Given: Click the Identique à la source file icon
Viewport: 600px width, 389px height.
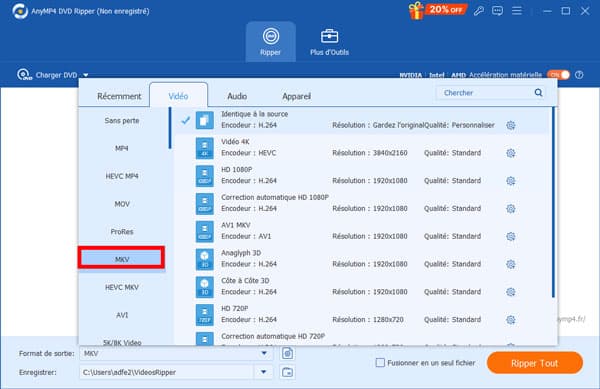Looking at the screenshot, I should pos(205,120).
